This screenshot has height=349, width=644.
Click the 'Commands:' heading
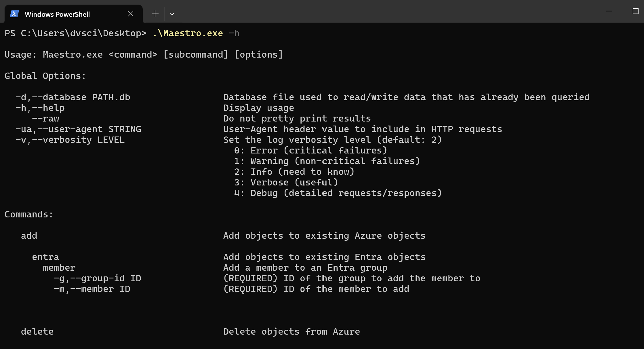29,215
